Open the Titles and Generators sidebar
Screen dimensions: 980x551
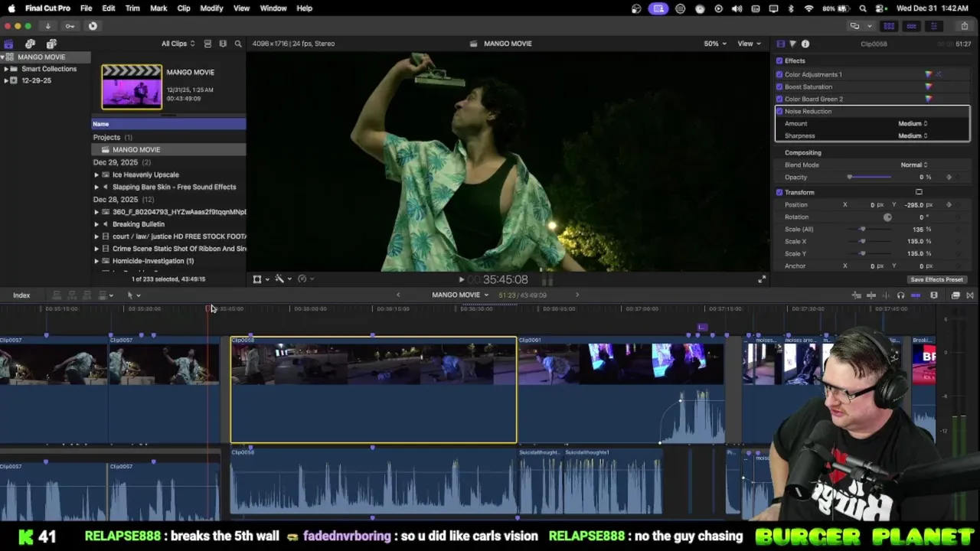(x=51, y=44)
